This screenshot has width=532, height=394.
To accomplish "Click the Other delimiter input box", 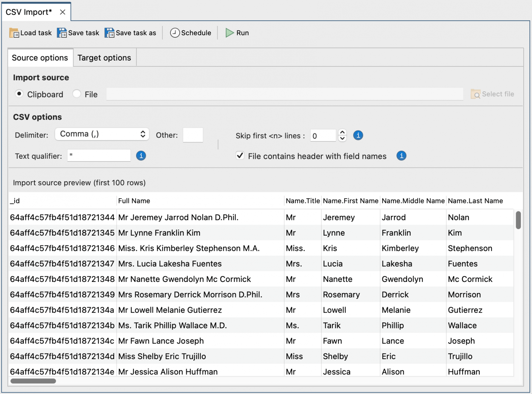I will point(193,135).
